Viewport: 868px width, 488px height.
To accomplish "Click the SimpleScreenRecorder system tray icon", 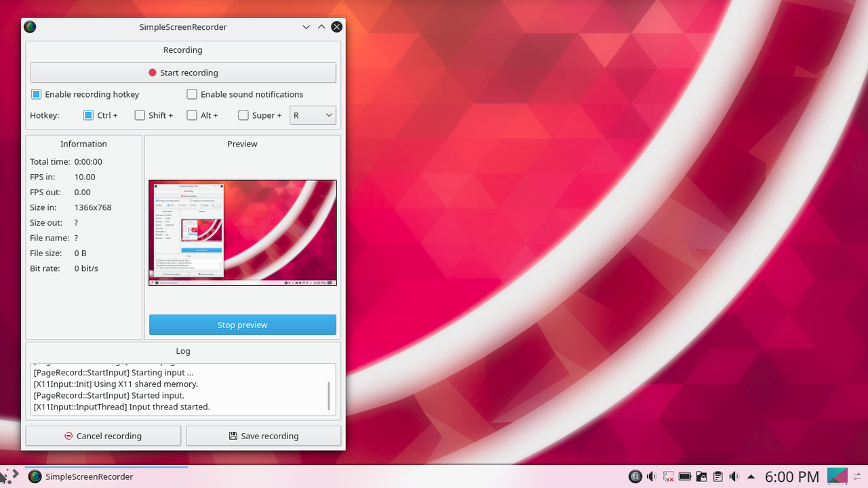I will pyautogui.click(x=635, y=476).
